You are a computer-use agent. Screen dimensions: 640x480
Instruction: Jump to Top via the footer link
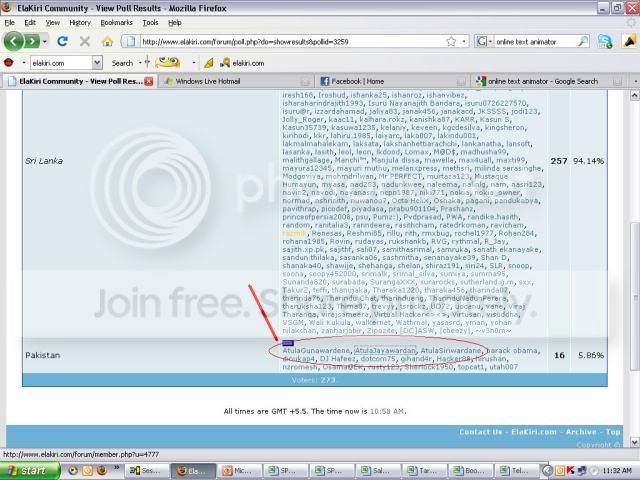click(x=613, y=432)
